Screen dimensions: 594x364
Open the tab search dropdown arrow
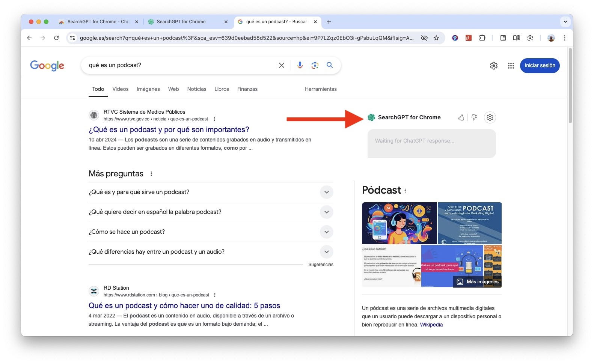pos(565,22)
